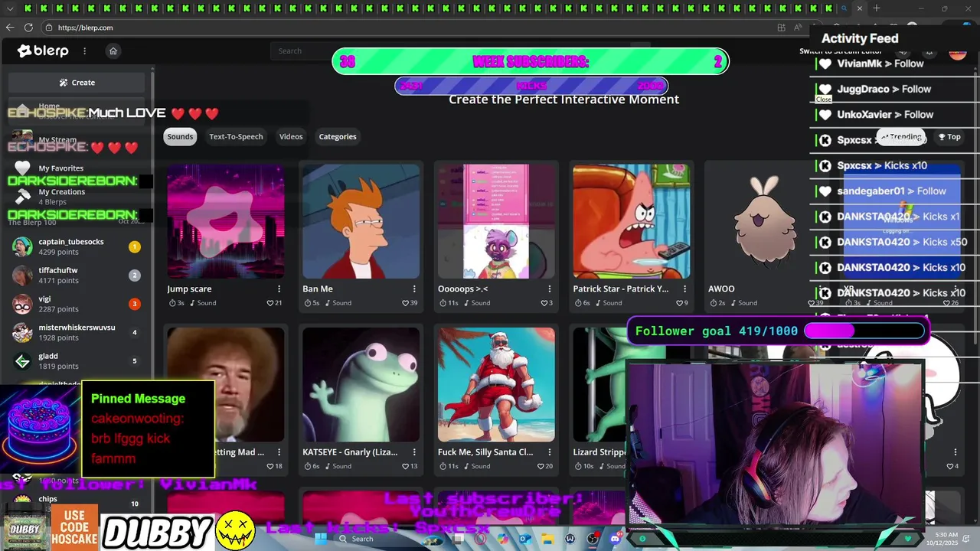Viewport: 980px width, 551px height.
Task: Open KATSEYE - Gnarly options menu
Action: pos(414,452)
